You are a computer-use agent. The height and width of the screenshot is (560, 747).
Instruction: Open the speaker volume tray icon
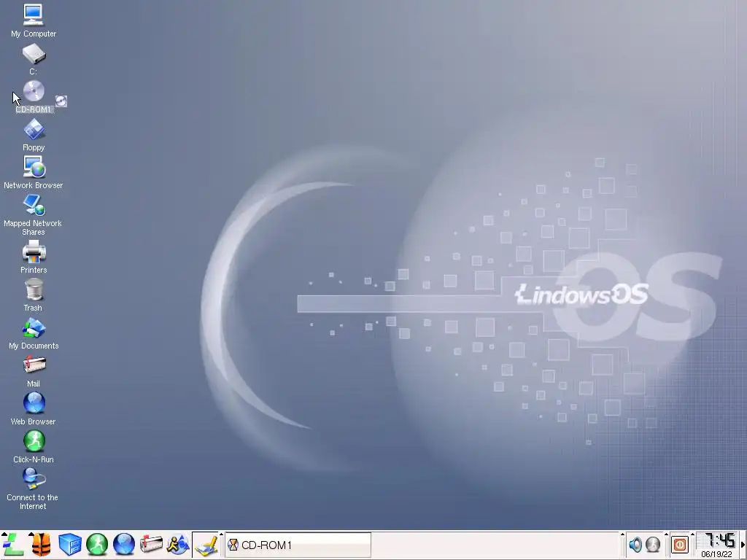tap(635, 544)
